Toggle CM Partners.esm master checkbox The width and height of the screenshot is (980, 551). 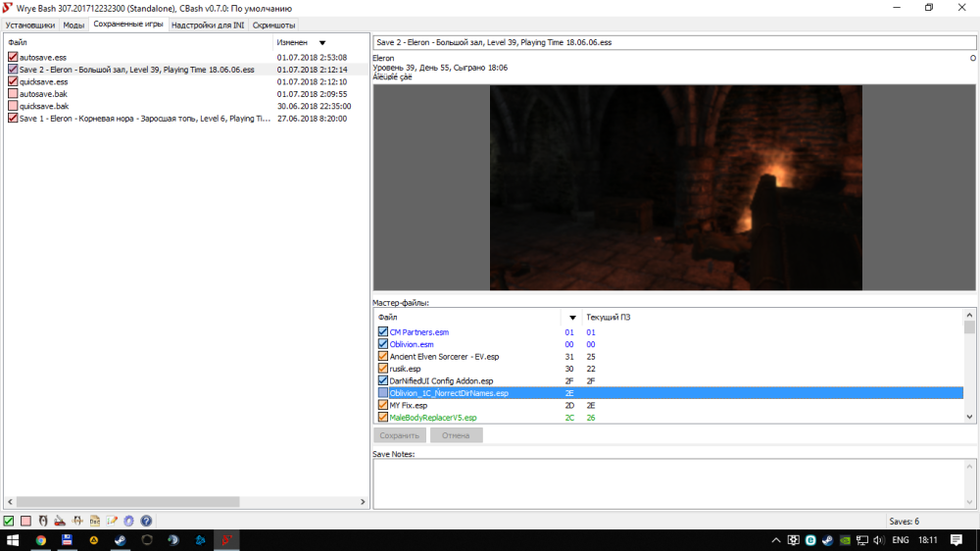point(382,332)
